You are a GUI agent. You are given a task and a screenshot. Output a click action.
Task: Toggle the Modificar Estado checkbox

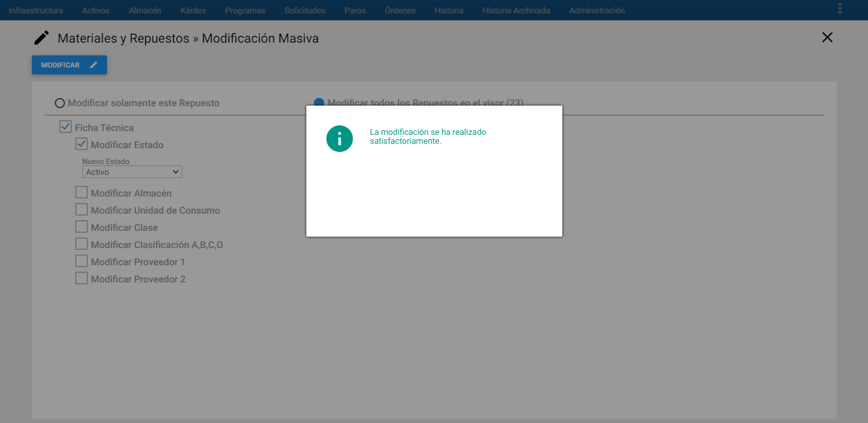click(x=82, y=144)
